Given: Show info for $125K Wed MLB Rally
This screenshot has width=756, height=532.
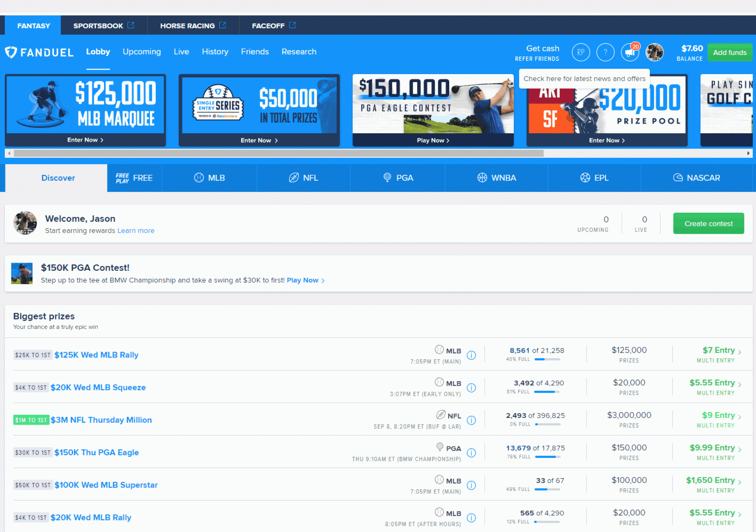Looking at the screenshot, I should pyautogui.click(x=471, y=355).
